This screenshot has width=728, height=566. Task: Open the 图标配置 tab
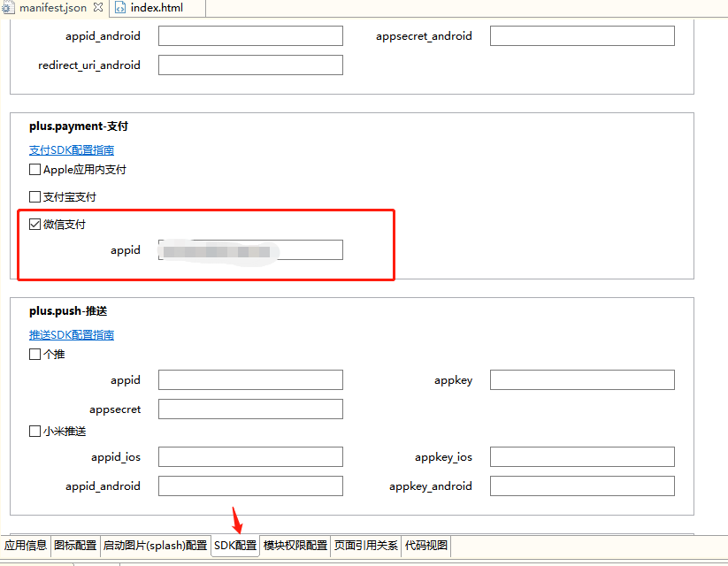[75, 546]
